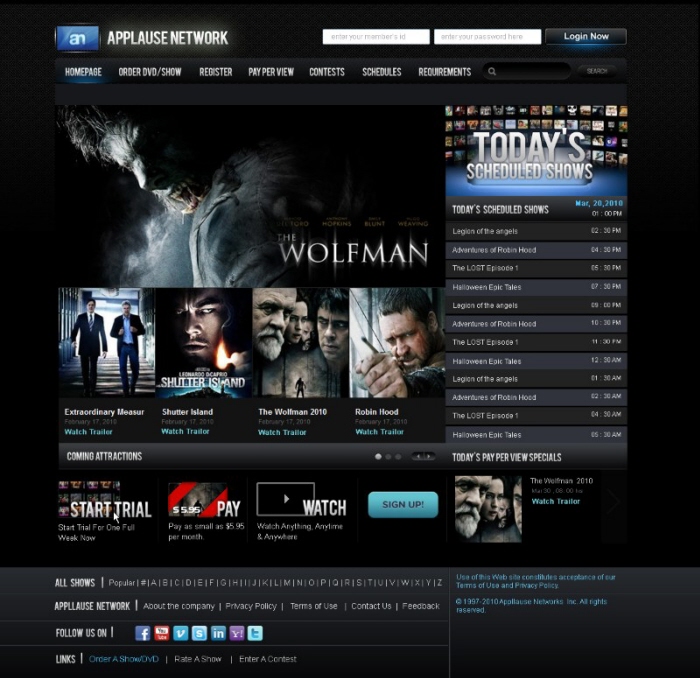
Task: Open the Twitter social icon
Action: coord(255,633)
